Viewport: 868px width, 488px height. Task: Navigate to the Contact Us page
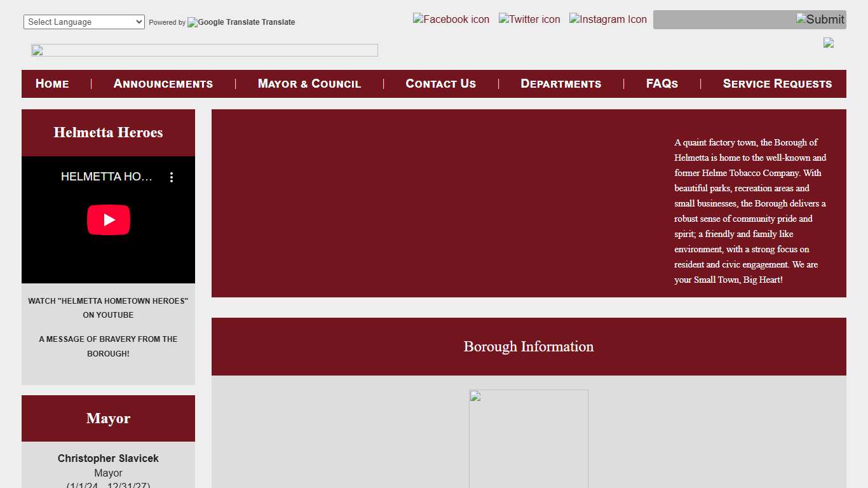440,84
